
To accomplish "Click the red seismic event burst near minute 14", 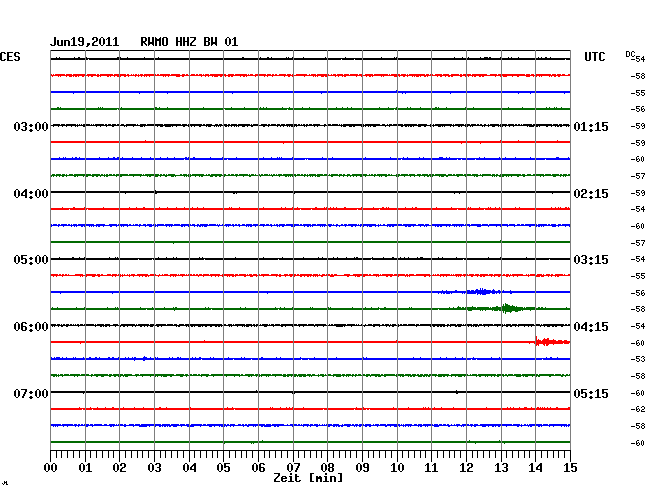I will (553, 342).
